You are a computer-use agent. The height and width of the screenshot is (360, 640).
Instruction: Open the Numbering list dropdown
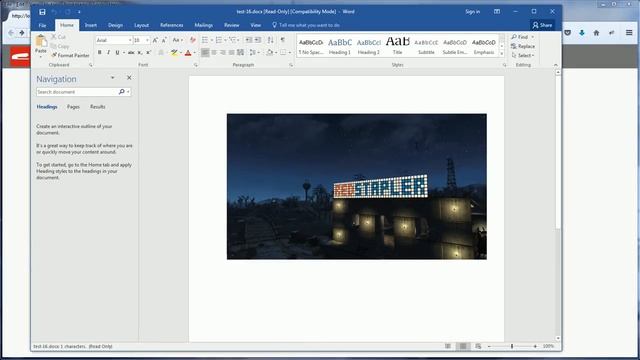point(225,40)
